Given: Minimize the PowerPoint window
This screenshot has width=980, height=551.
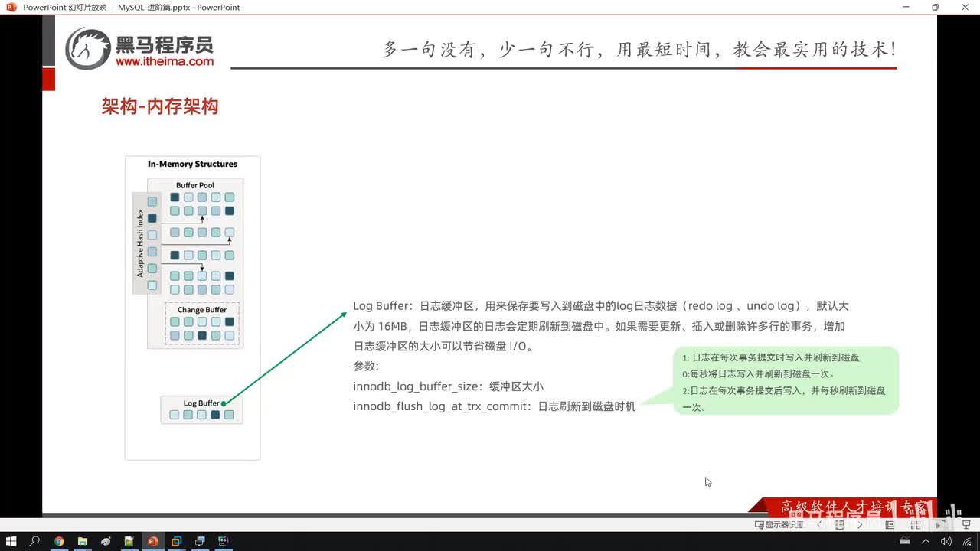Looking at the screenshot, I should pyautogui.click(x=906, y=7).
